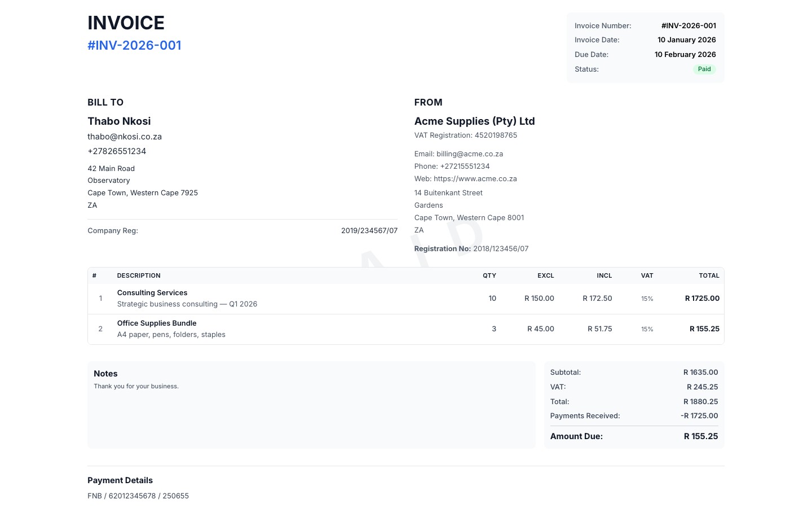Click the invoice number #INV-2026-001 heading
This screenshot has height=508, width=812.
point(134,45)
